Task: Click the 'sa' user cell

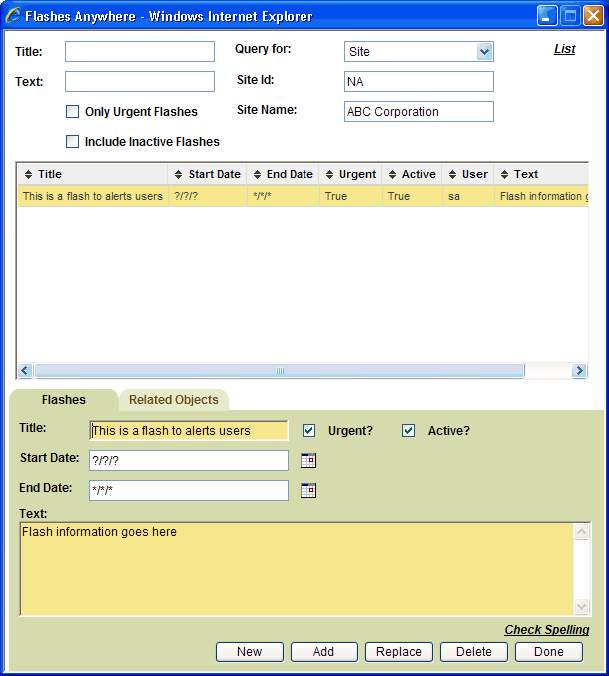Action: click(x=468, y=196)
